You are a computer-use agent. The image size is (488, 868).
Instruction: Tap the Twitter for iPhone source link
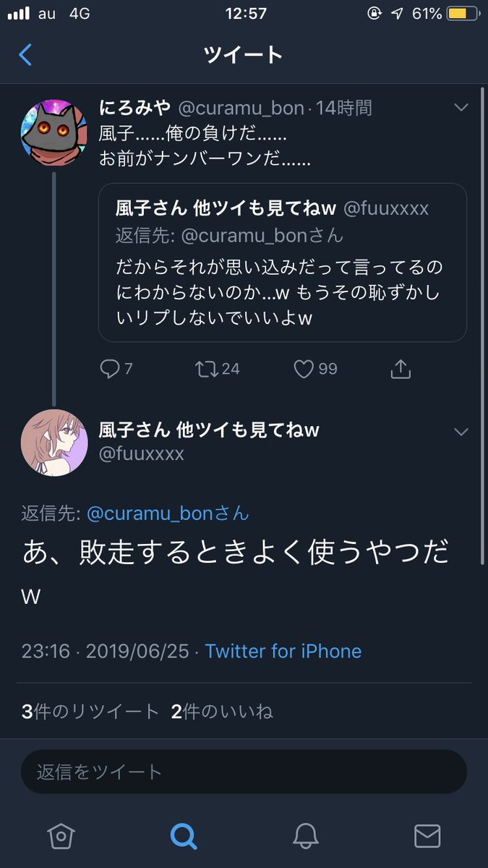point(283,651)
